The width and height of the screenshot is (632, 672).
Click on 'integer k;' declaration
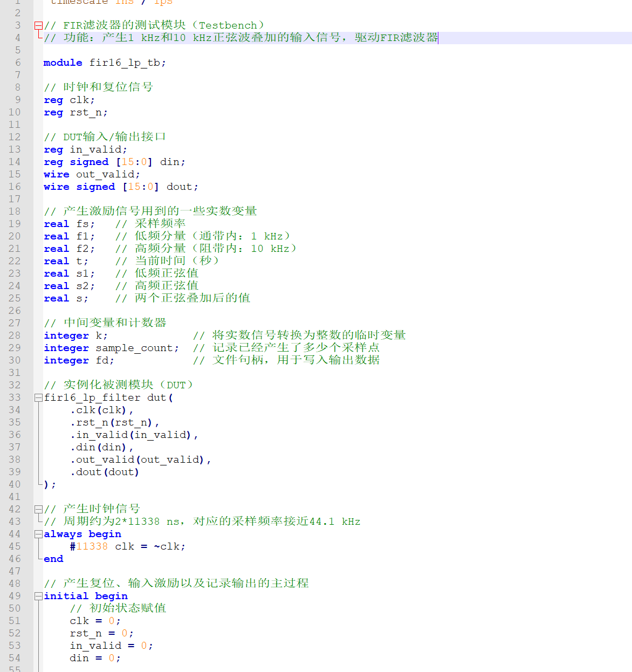click(76, 335)
